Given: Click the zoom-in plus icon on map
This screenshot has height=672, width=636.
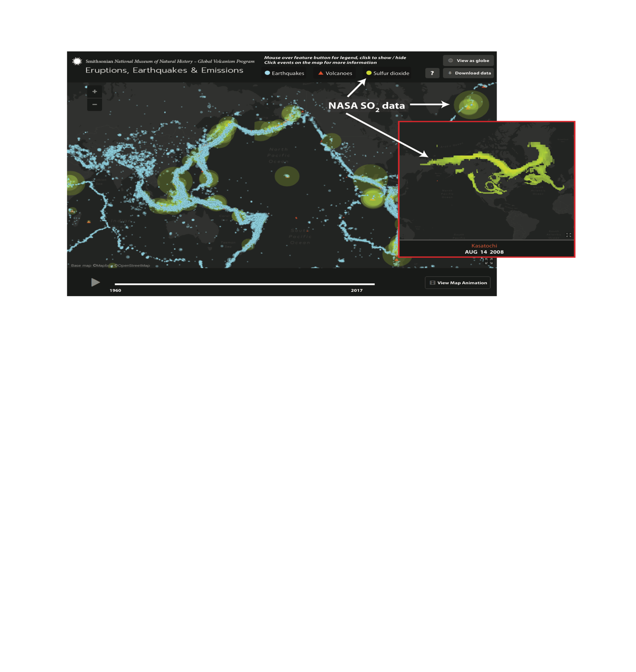Looking at the screenshot, I should (x=94, y=91).
